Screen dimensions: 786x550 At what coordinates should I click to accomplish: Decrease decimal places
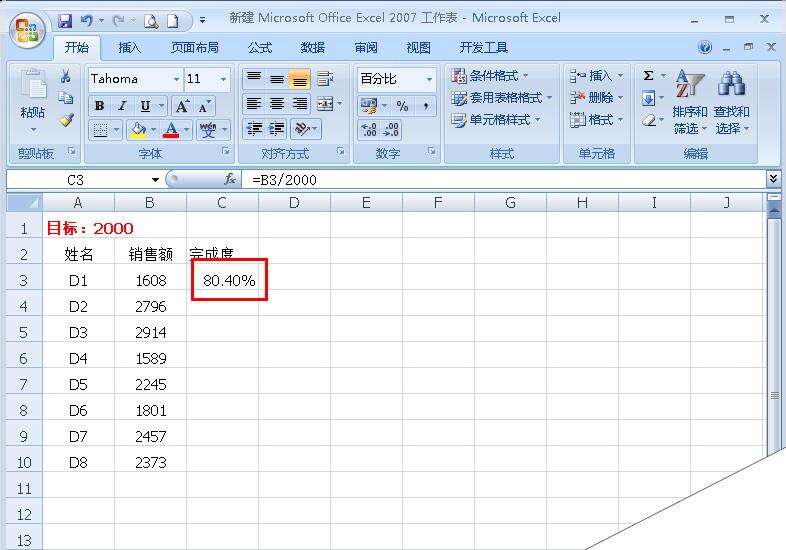tap(391, 130)
